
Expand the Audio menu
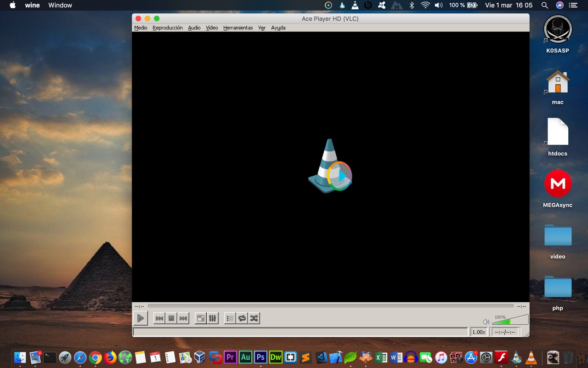194,28
